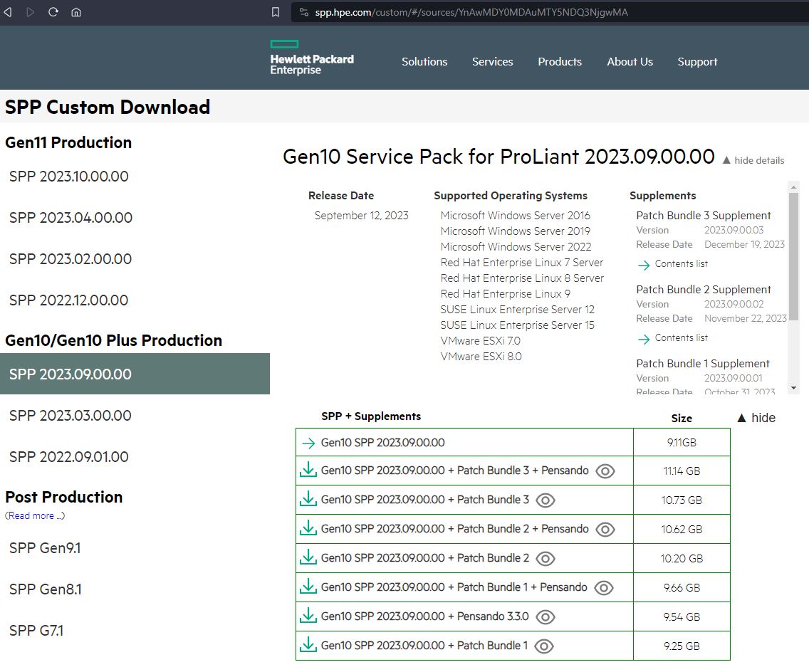
Task: Open the Support menu item
Action: tap(697, 62)
